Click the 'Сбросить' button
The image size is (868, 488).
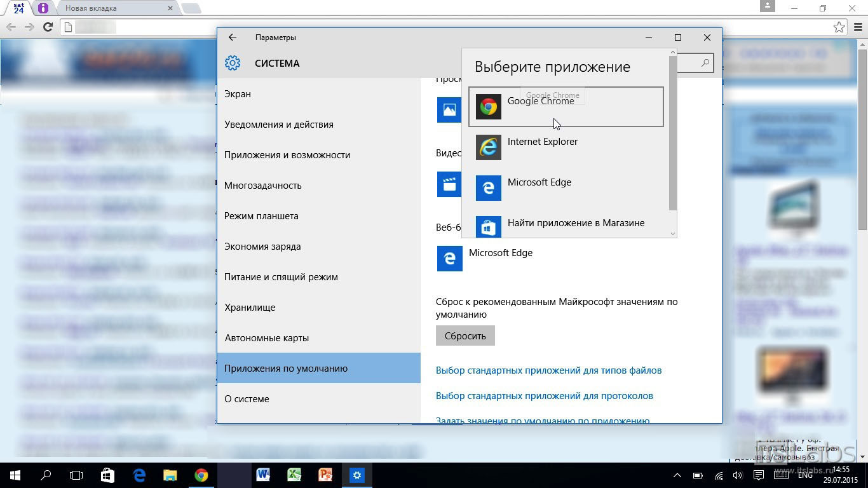(x=465, y=336)
